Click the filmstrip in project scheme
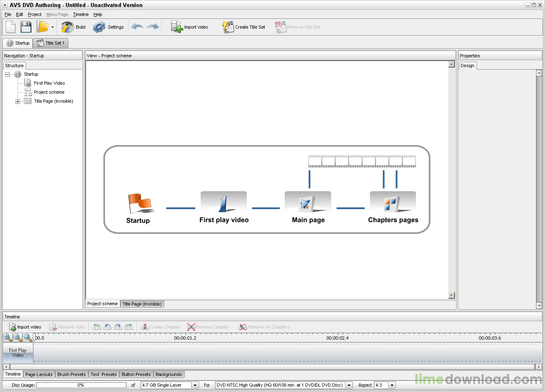 pyautogui.click(x=362, y=161)
